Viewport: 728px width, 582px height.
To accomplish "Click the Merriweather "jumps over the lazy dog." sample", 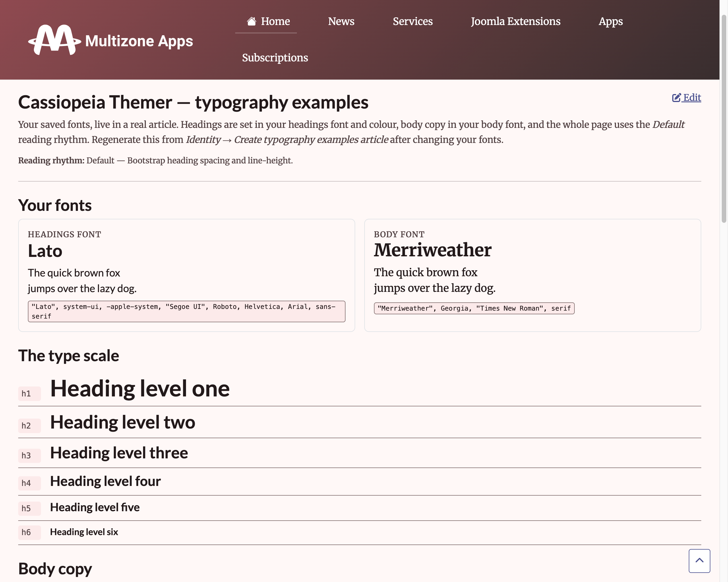I will [435, 288].
